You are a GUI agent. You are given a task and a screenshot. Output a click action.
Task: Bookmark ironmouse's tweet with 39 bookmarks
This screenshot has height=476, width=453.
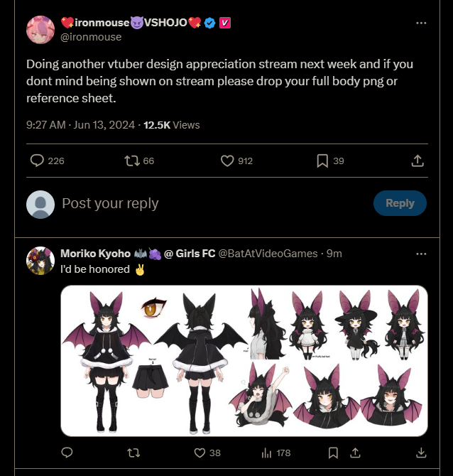click(x=322, y=161)
